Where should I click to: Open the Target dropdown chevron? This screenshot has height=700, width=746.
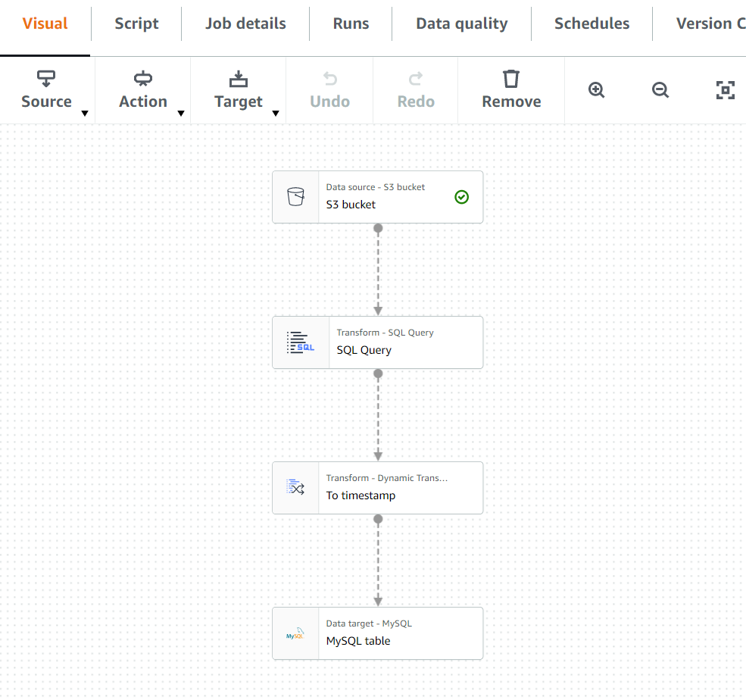click(x=276, y=114)
